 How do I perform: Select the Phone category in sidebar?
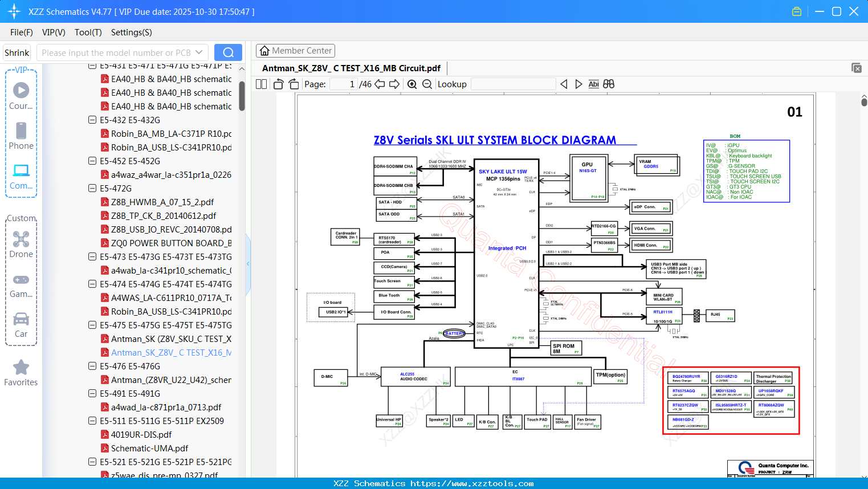tap(21, 136)
